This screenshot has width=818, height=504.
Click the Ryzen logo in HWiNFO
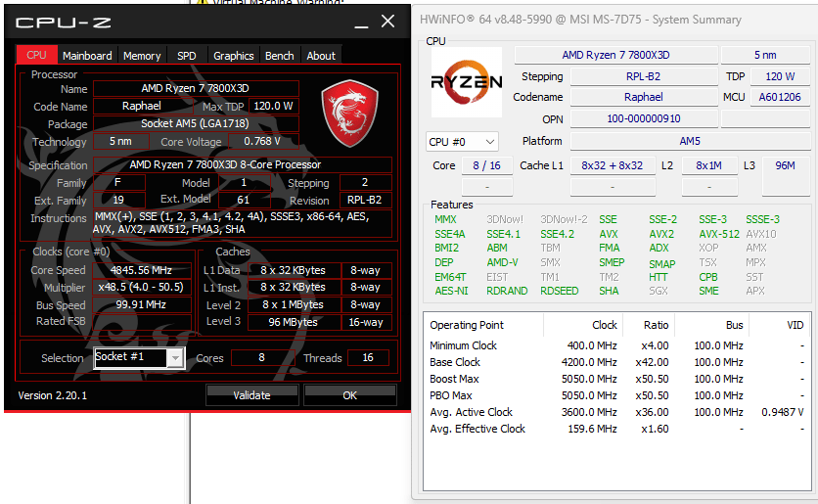click(x=467, y=82)
